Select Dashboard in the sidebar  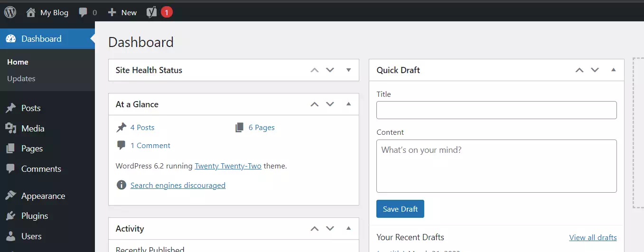click(x=47, y=39)
